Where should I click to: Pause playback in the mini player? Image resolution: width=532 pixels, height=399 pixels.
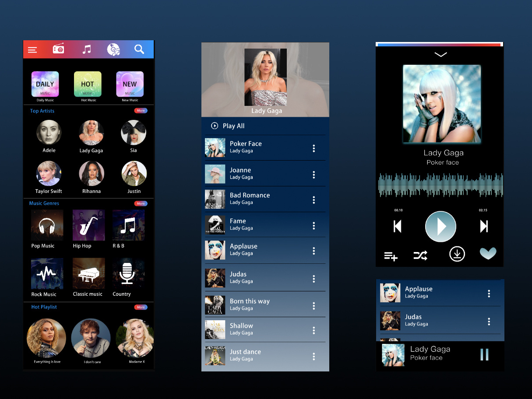click(484, 355)
